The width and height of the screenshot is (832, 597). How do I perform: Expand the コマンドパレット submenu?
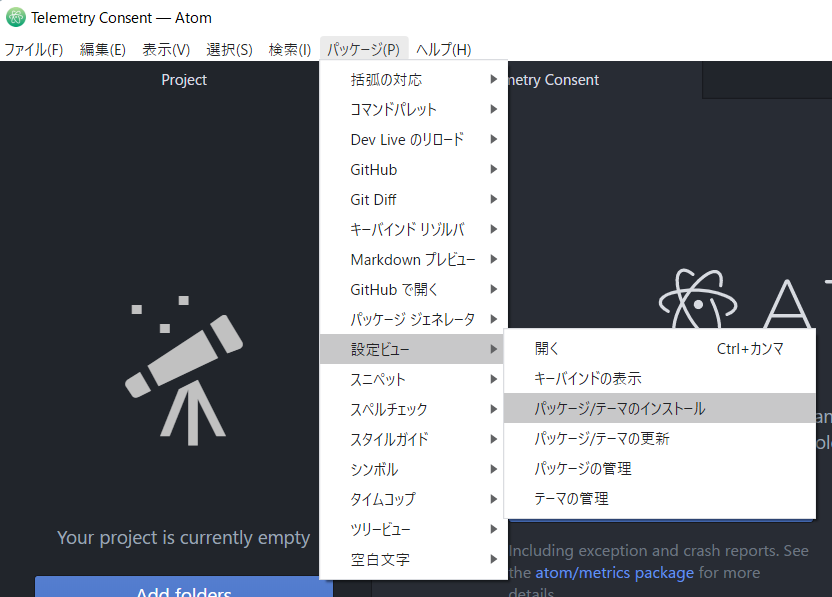tap(413, 109)
